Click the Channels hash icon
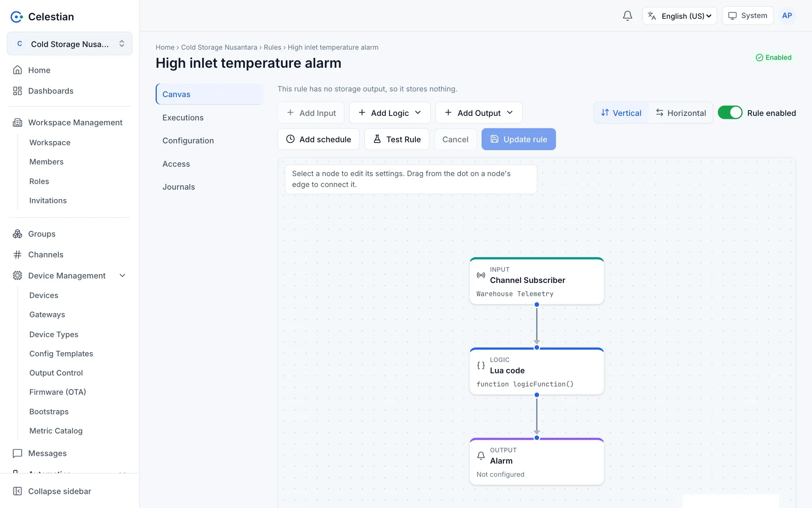The width and height of the screenshot is (812, 508). click(17, 255)
